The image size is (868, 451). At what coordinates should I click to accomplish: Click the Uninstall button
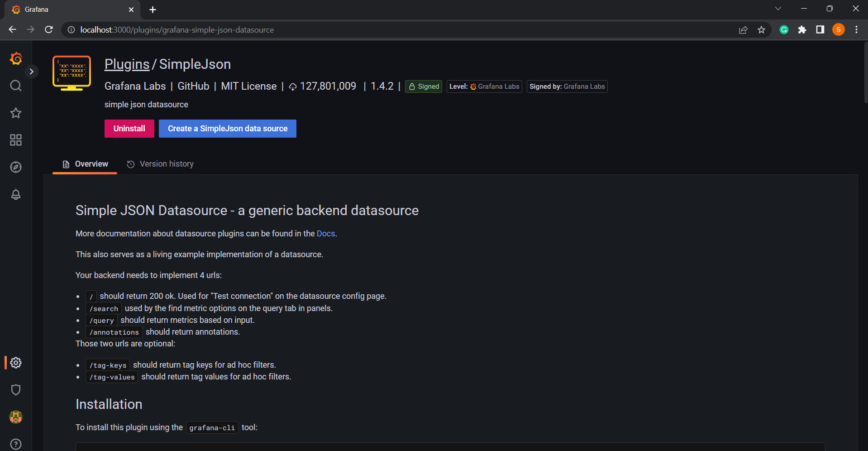tap(129, 129)
